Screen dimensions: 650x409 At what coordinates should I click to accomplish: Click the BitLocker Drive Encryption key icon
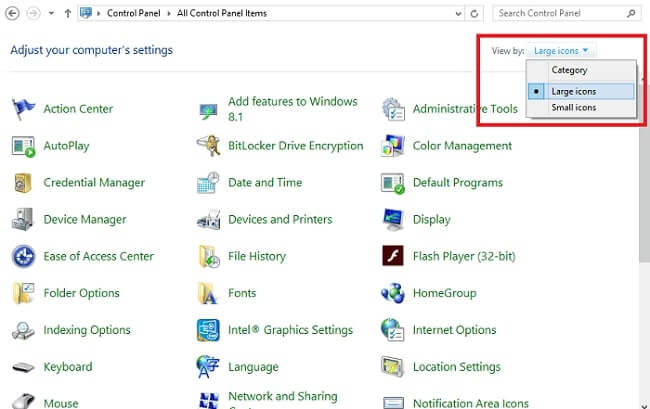(208, 146)
